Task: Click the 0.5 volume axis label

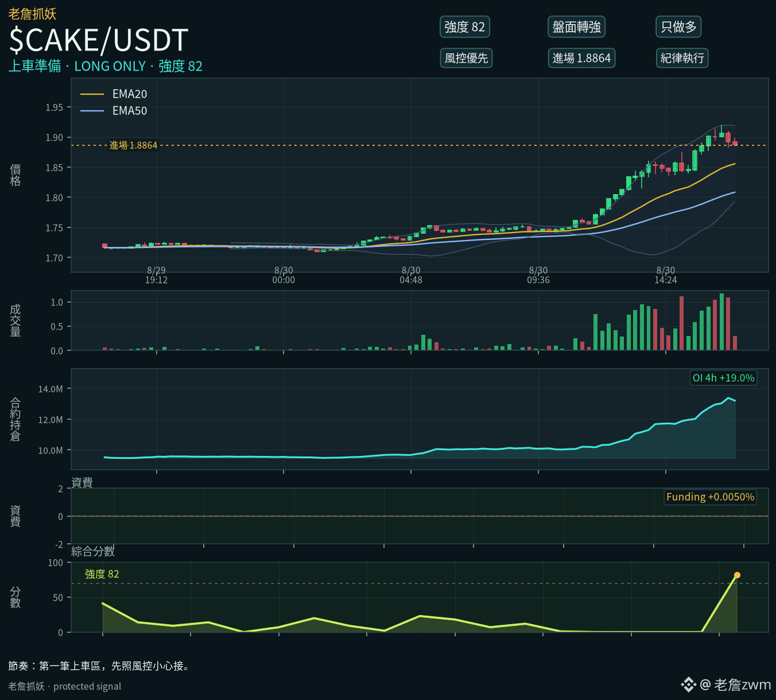Action: click(x=57, y=327)
